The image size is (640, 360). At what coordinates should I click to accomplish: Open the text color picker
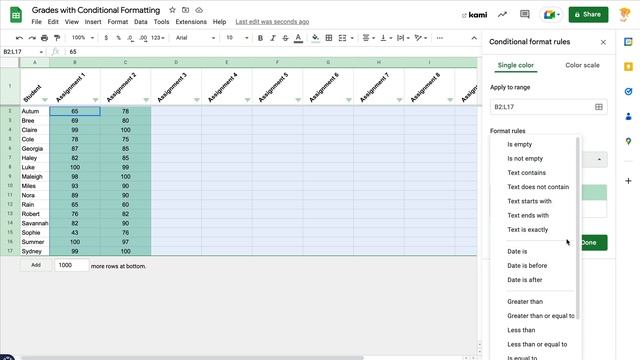pos(298,38)
